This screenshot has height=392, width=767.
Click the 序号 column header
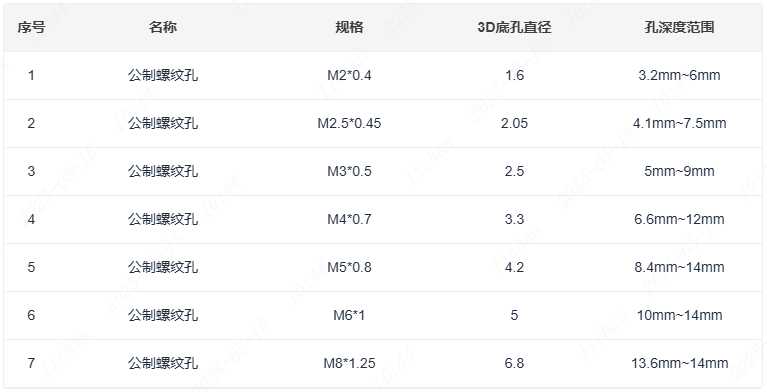pos(31,27)
